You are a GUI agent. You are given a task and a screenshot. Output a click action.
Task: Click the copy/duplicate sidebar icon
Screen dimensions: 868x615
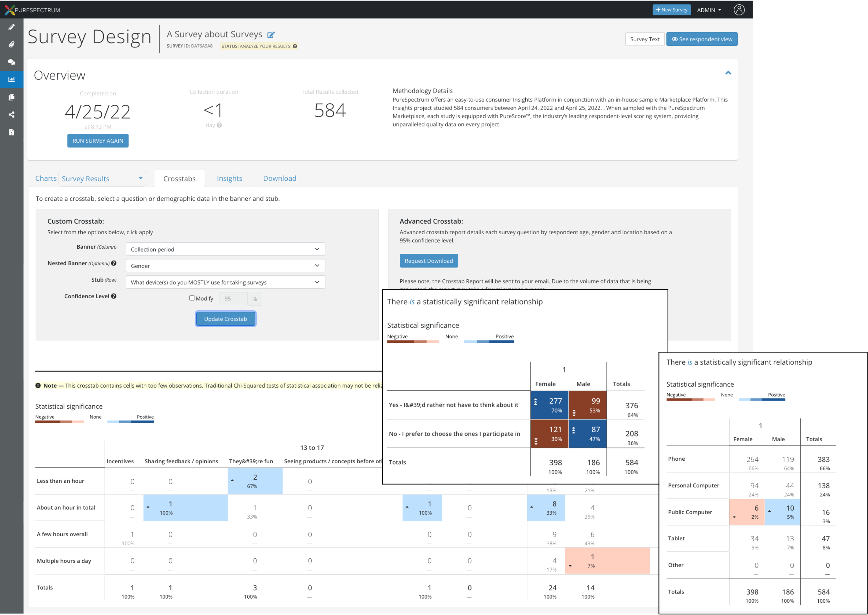pyautogui.click(x=11, y=97)
